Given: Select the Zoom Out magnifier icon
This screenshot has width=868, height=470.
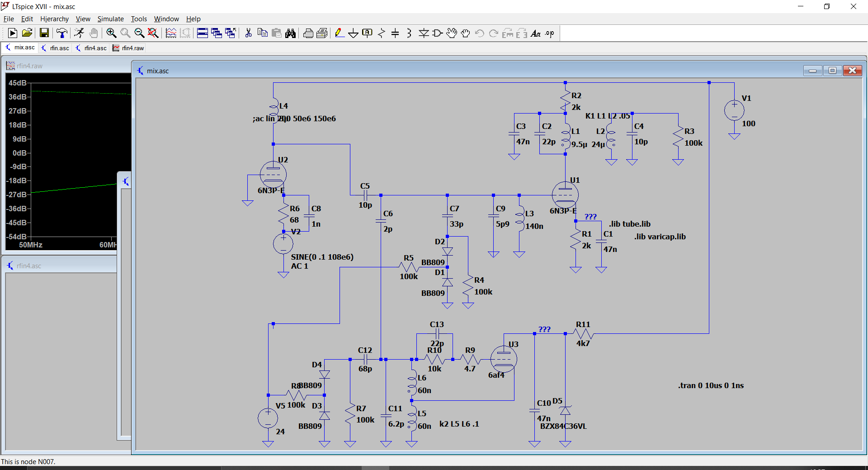Looking at the screenshot, I should [139, 33].
